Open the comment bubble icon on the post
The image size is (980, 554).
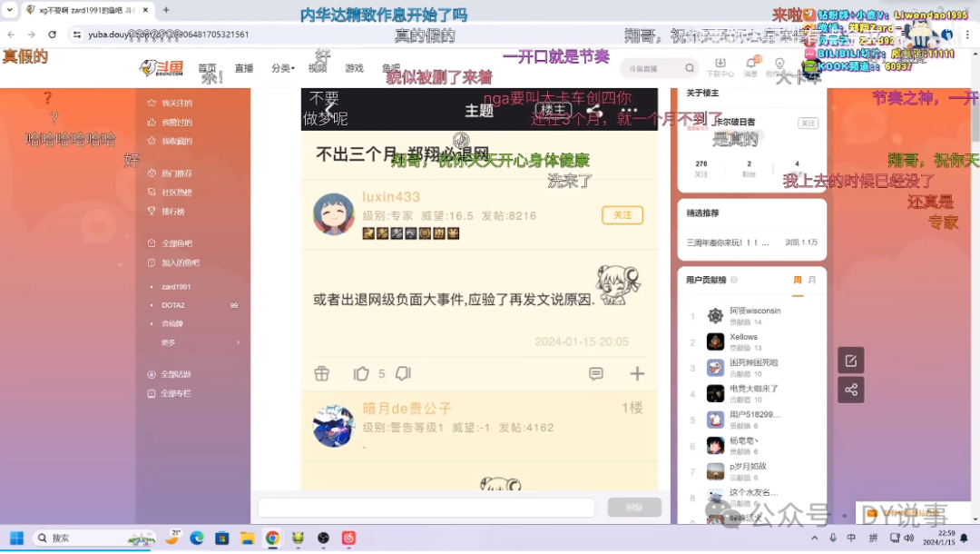click(595, 373)
